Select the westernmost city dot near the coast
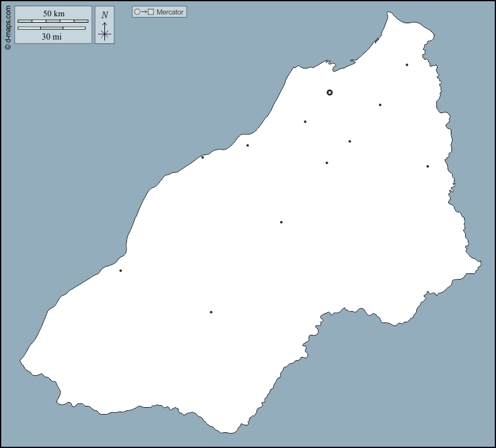 pos(121,271)
